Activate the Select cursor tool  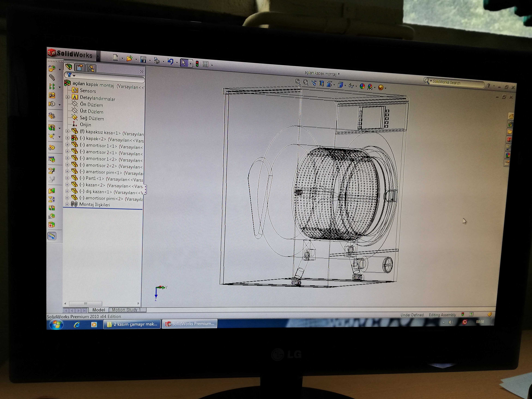(x=184, y=63)
